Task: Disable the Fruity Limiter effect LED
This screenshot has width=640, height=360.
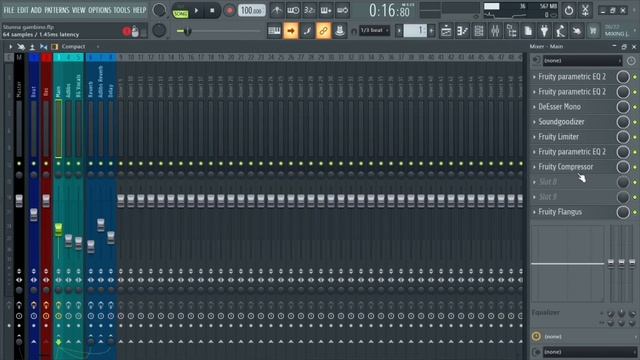Action: point(635,137)
